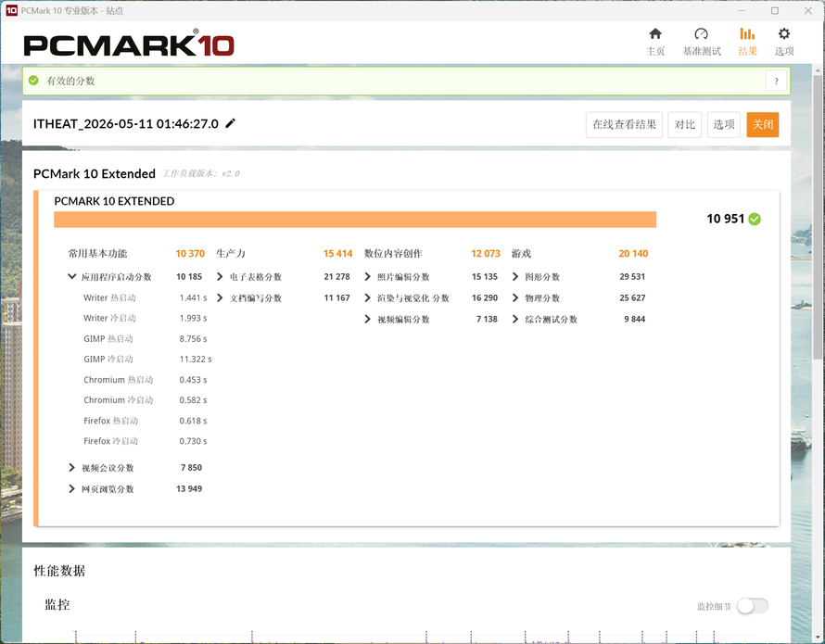Image resolution: width=825 pixels, height=644 pixels.
Task: Click the 性能数据 heading
Action: (59, 571)
